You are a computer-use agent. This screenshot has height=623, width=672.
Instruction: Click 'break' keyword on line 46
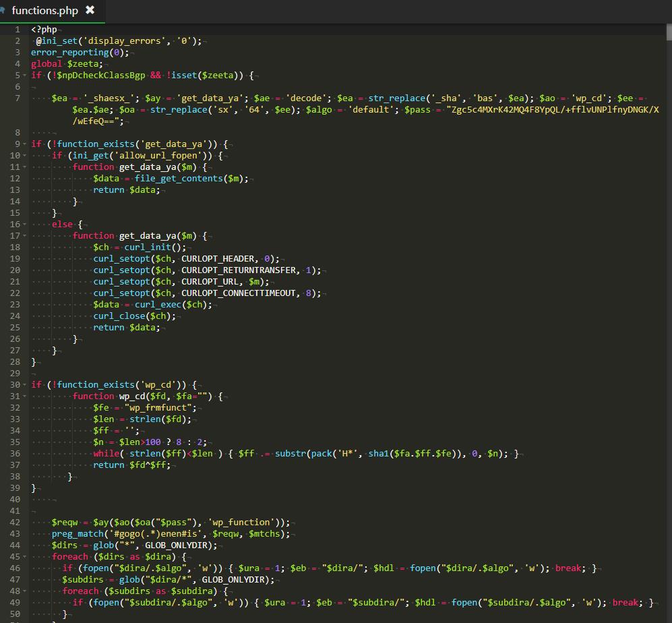(568, 568)
